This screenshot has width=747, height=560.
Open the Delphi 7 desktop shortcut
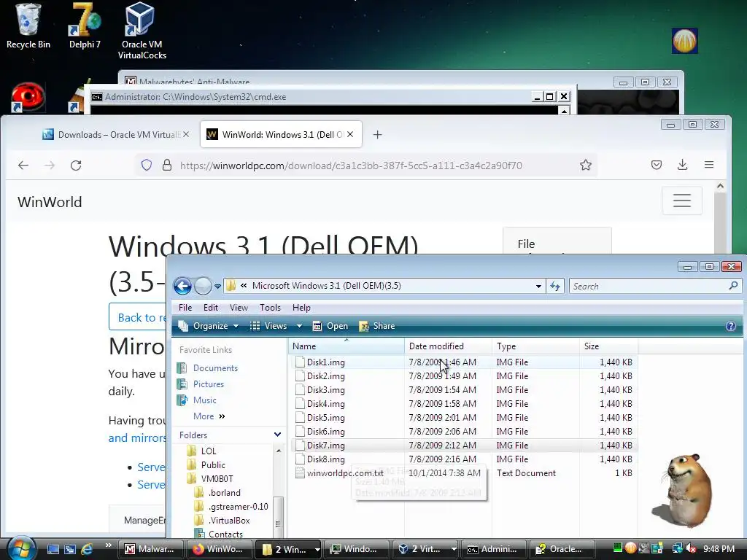click(85, 27)
